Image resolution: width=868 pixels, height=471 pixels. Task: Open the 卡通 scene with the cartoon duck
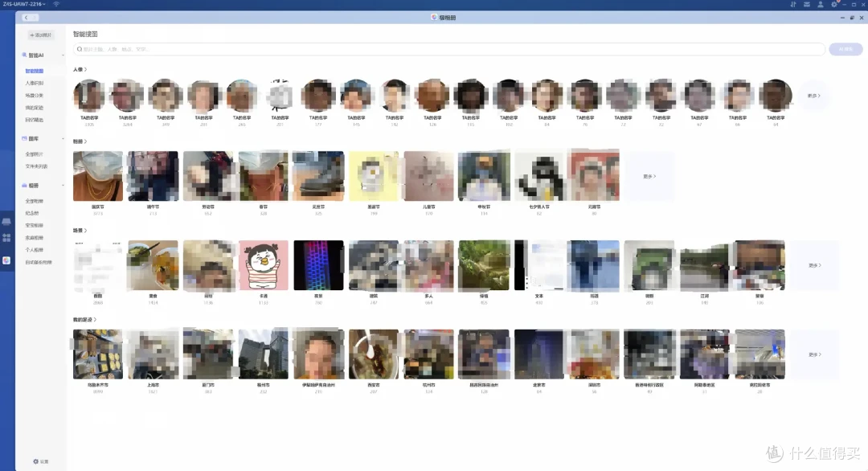pyautogui.click(x=264, y=265)
